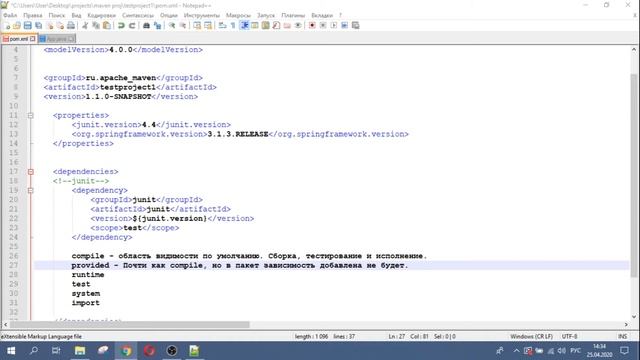Click the Redo arrow icon
Viewport: 640px width, 360px height.
(132, 26)
